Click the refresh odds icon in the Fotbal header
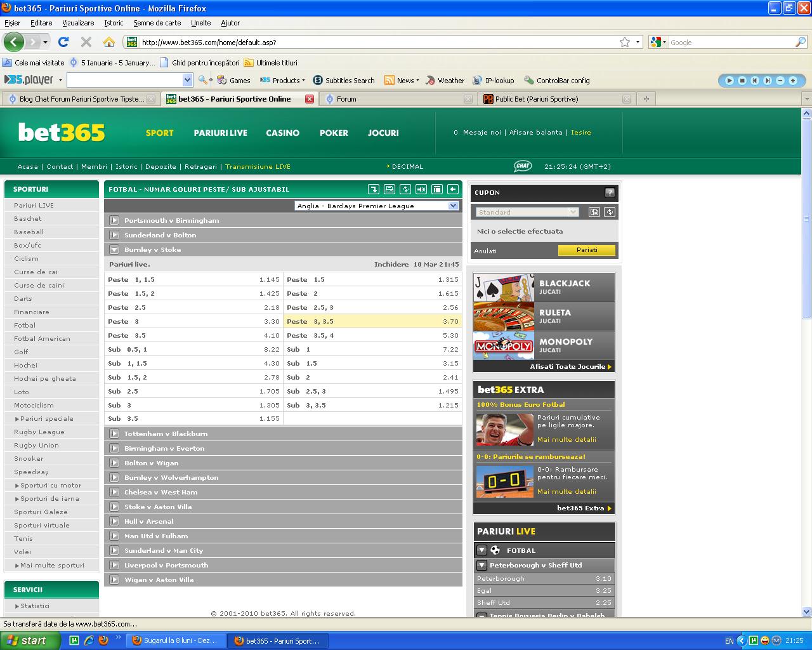Viewport: 812px width, 650px height. pyautogui.click(x=405, y=189)
